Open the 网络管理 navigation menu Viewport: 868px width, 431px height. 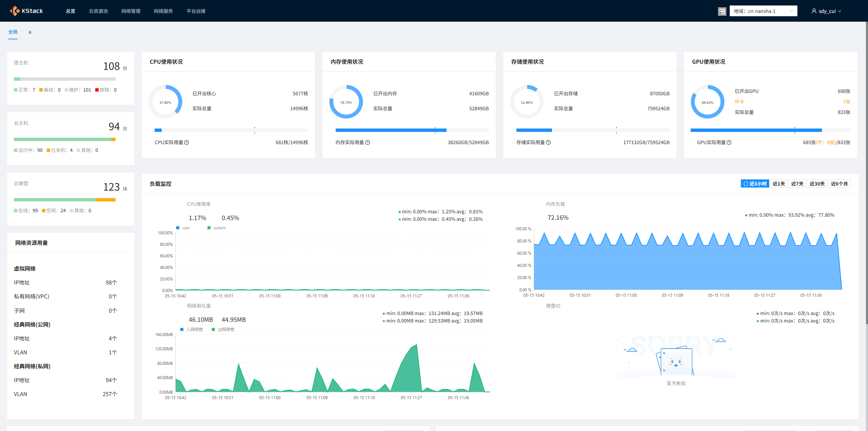pos(131,11)
